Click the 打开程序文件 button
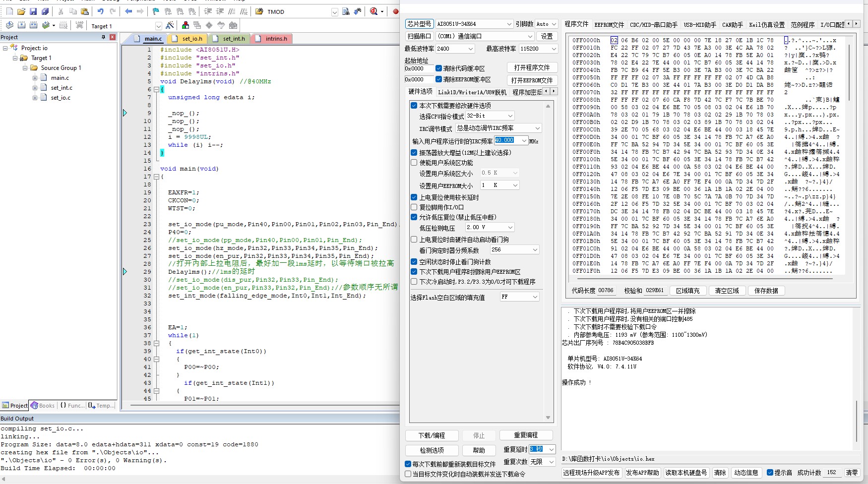 click(532, 67)
